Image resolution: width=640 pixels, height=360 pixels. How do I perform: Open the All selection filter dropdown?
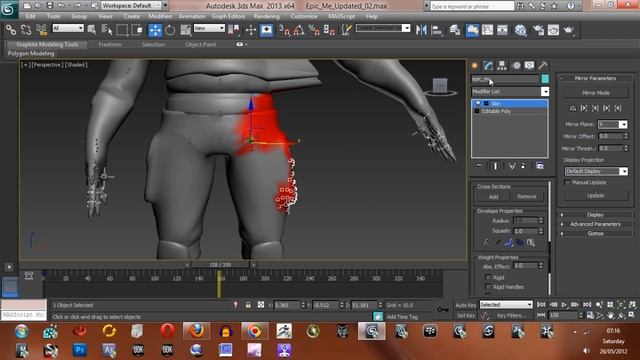coord(68,28)
